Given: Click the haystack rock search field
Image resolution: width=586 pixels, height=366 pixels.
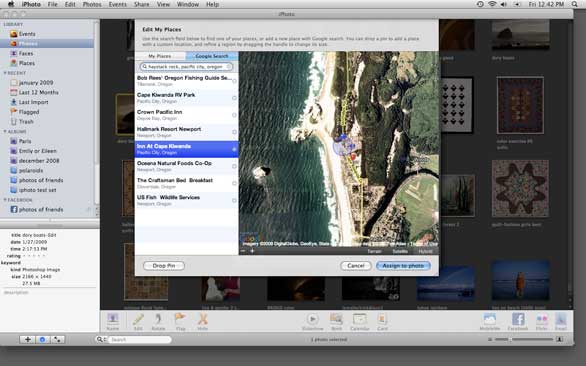Looking at the screenshot, I should pos(186,67).
